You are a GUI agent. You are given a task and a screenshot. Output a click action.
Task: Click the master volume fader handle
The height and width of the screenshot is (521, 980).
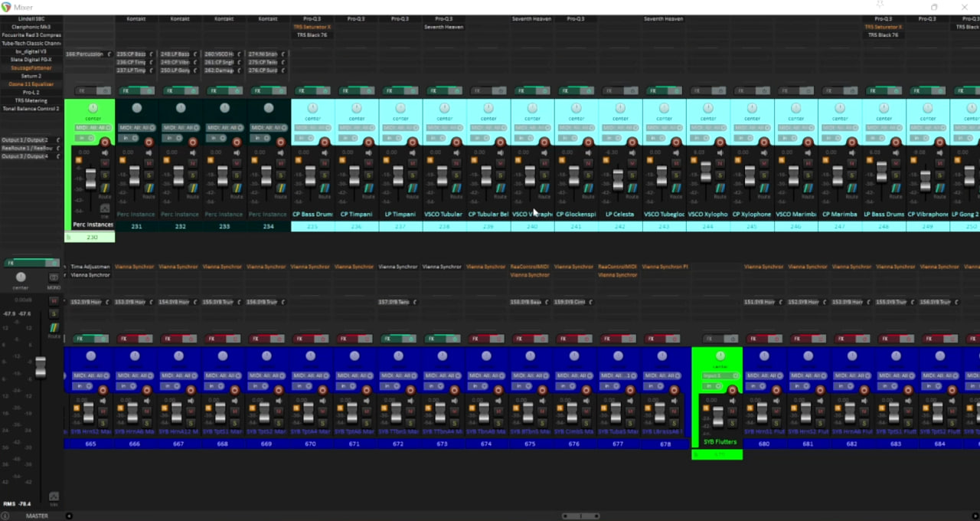[x=41, y=367]
